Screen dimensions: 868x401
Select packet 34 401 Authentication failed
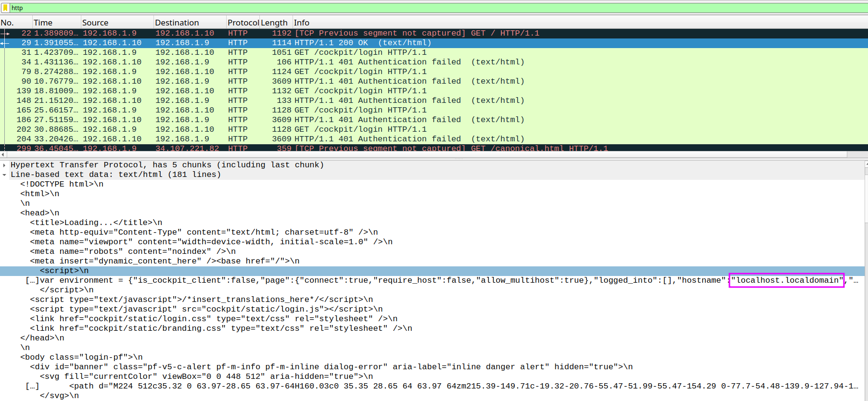pyautogui.click(x=434, y=62)
